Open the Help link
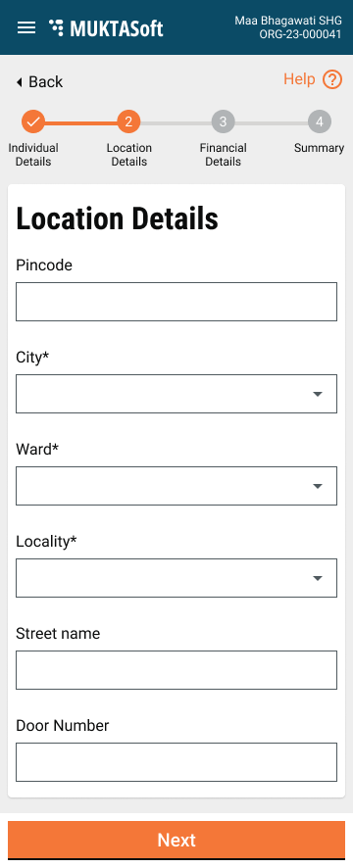 pos(299,79)
